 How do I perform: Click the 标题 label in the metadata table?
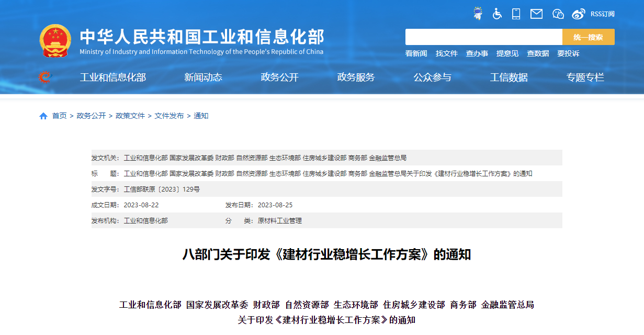106,173
